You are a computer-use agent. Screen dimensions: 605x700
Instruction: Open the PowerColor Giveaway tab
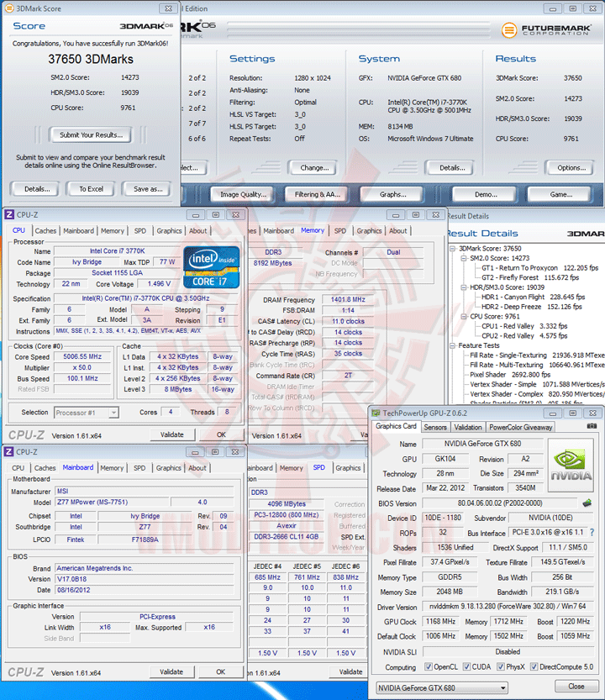(x=521, y=427)
